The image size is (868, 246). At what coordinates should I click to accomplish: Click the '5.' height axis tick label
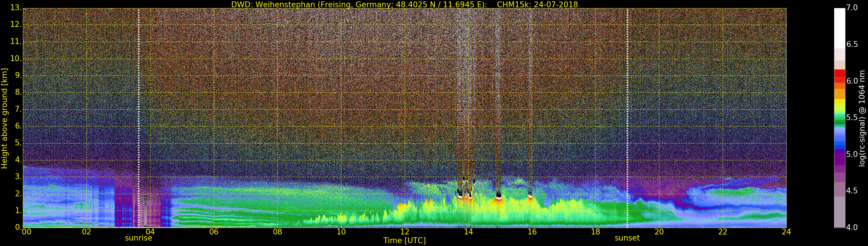[x=19, y=143]
